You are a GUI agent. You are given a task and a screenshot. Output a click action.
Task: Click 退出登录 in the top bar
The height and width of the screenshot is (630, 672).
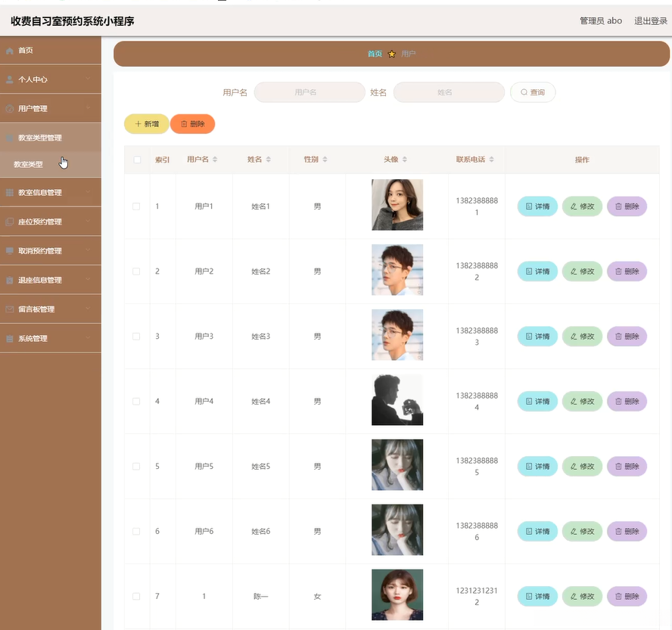click(x=651, y=21)
